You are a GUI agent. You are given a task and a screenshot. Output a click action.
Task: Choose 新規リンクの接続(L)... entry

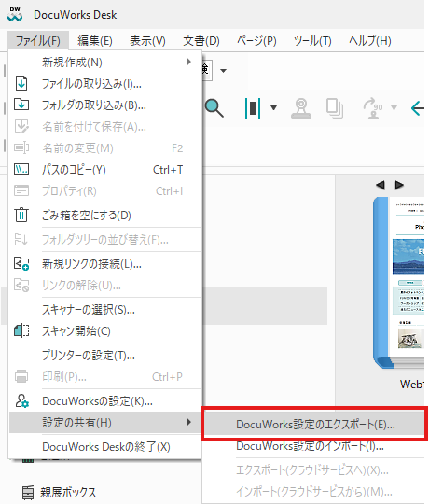pyautogui.click(x=105, y=264)
